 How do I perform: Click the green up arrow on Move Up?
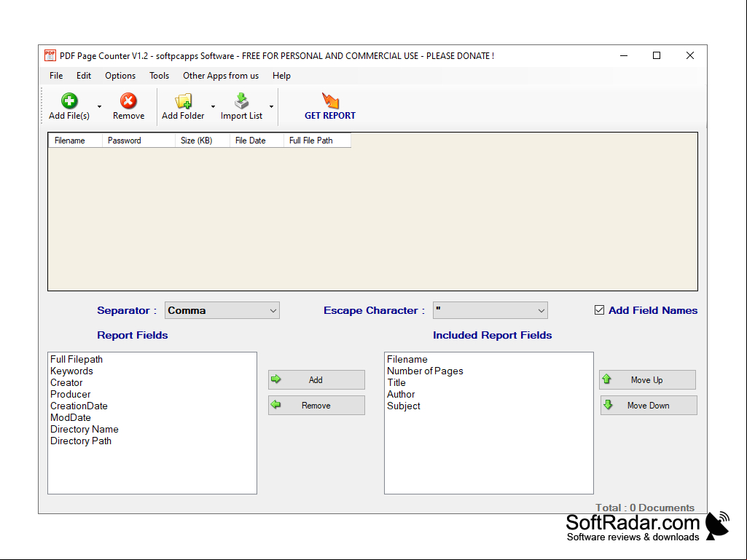coord(607,379)
